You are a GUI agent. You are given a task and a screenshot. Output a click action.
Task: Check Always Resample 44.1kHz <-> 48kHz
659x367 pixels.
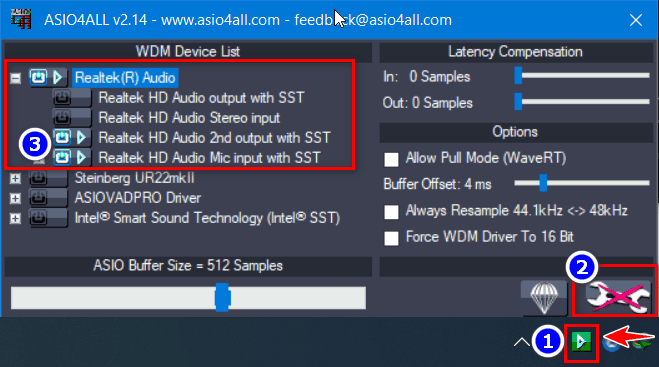click(391, 212)
